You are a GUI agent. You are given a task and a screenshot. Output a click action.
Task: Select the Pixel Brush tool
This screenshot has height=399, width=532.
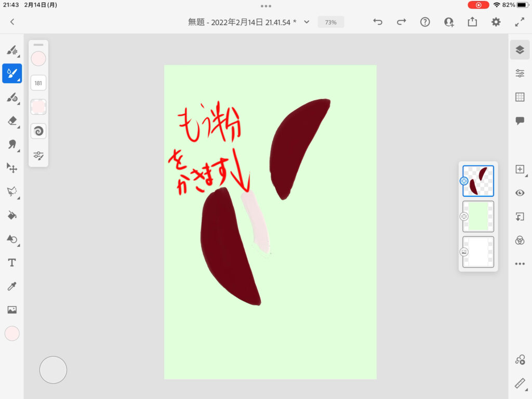point(11,50)
